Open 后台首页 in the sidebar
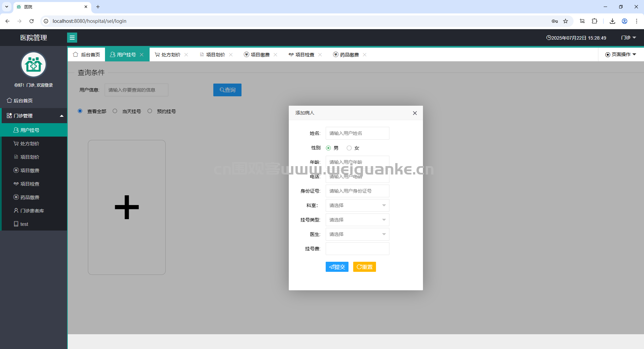The height and width of the screenshot is (349, 644). 34,101
